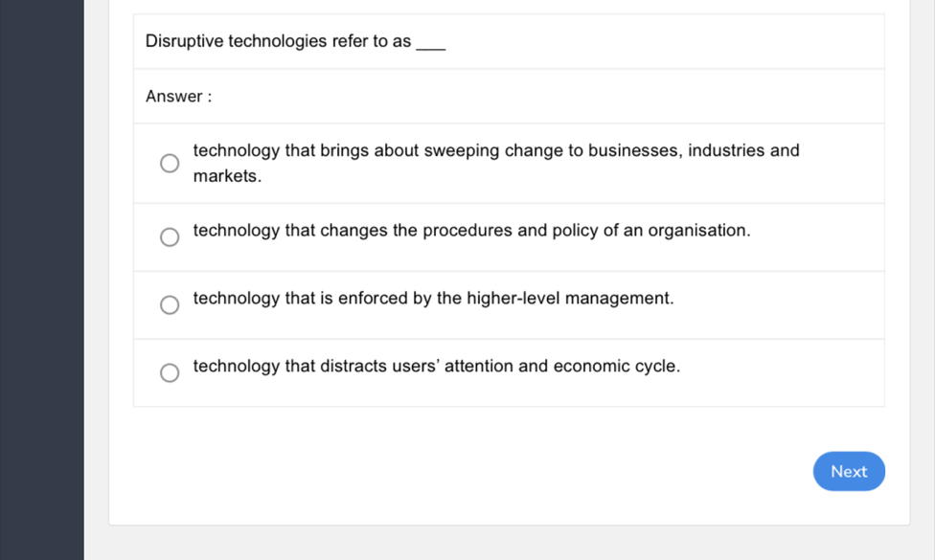Click the answer text 'technology that changes the procedures'
The width and height of the screenshot is (935, 560).
(x=470, y=231)
